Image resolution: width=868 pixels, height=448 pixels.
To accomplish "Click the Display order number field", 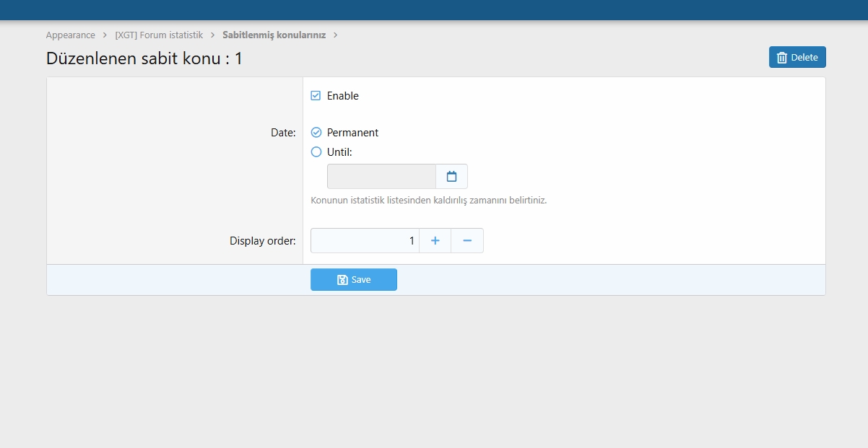I will [365, 241].
